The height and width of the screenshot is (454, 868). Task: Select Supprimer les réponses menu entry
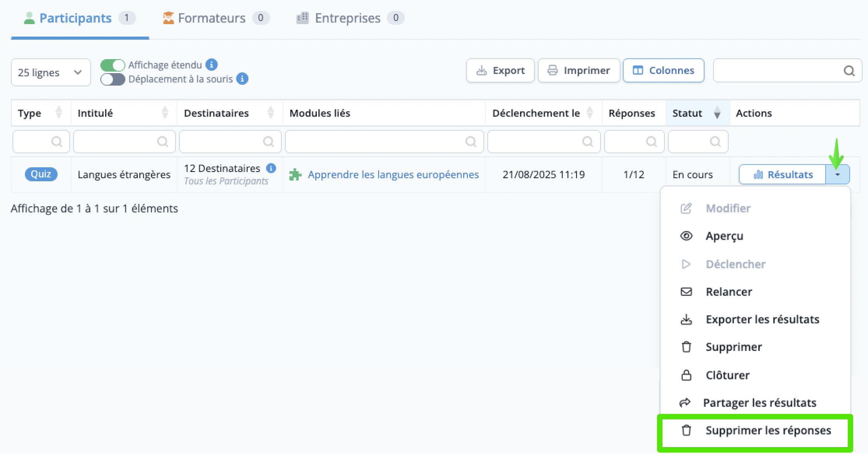[x=768, y=431]
